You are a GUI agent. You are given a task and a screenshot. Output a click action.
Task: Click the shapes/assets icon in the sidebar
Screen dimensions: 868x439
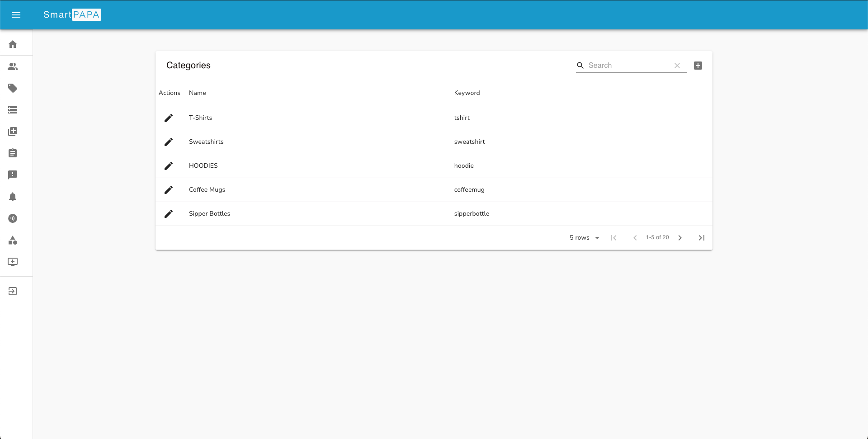[x=13, y=241]
